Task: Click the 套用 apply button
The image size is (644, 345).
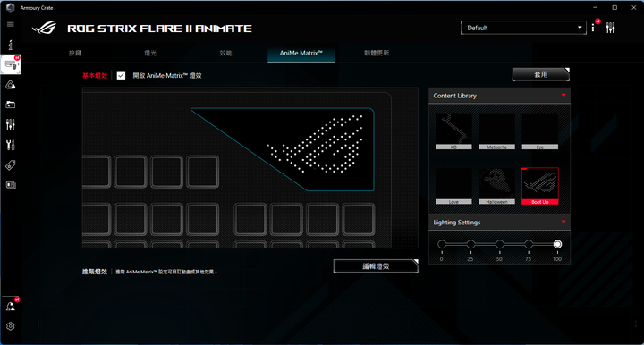Action: [x=540, y=74]
